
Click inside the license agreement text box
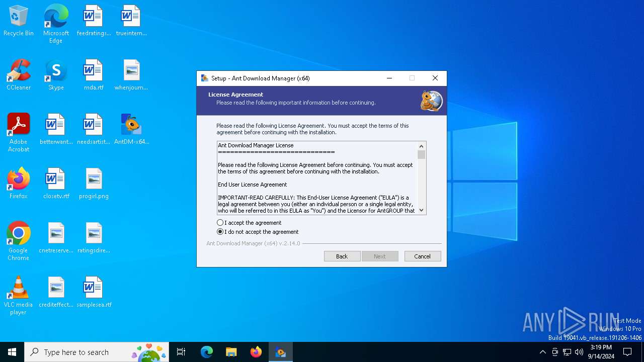[317, 178]
